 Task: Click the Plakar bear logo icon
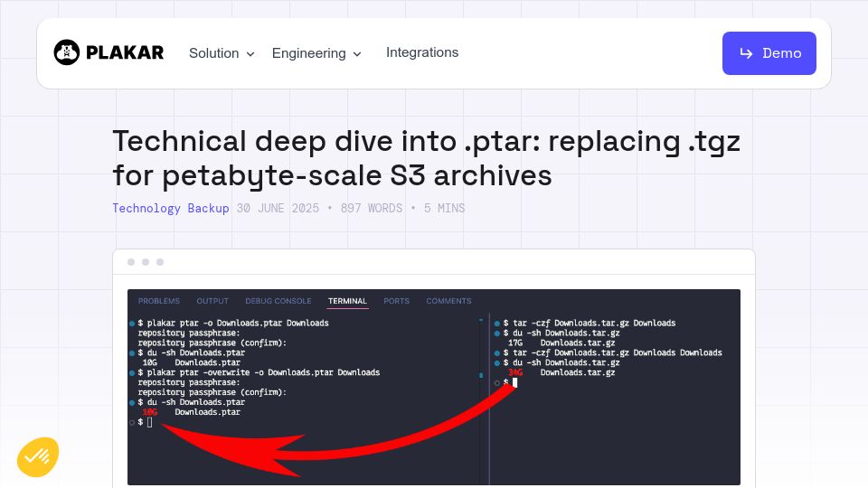[x=66, y=52]
